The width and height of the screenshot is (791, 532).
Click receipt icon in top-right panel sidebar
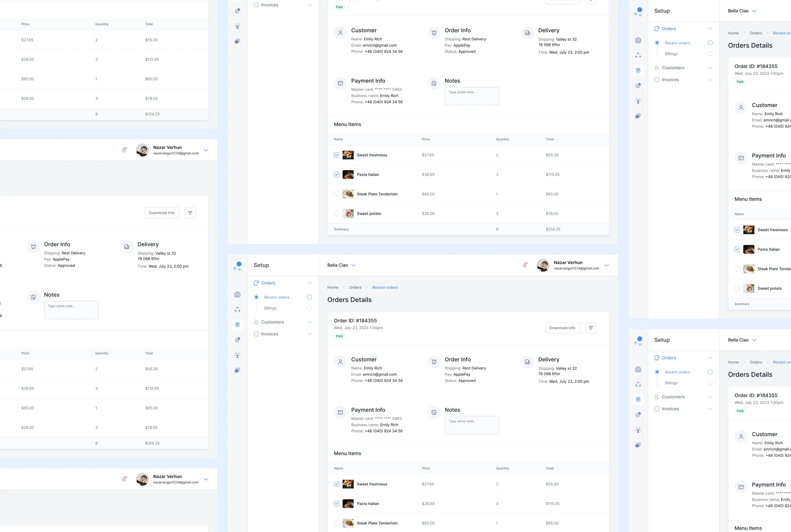coord(638,70)
